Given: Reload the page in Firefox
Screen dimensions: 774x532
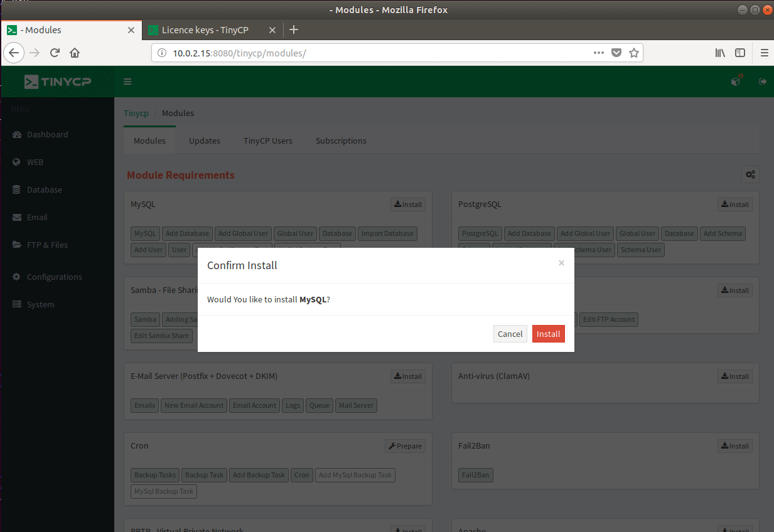Looking at the screenshot, I should point(55,53).
